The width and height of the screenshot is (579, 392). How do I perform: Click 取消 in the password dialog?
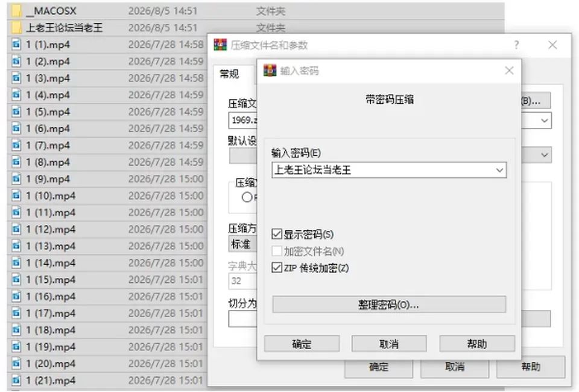point(389,344)
